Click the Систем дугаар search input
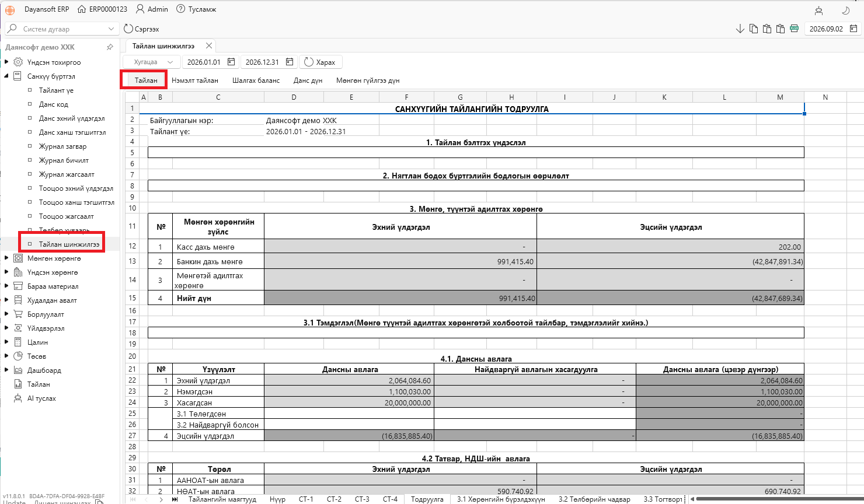864x504 pixels. 62,29
